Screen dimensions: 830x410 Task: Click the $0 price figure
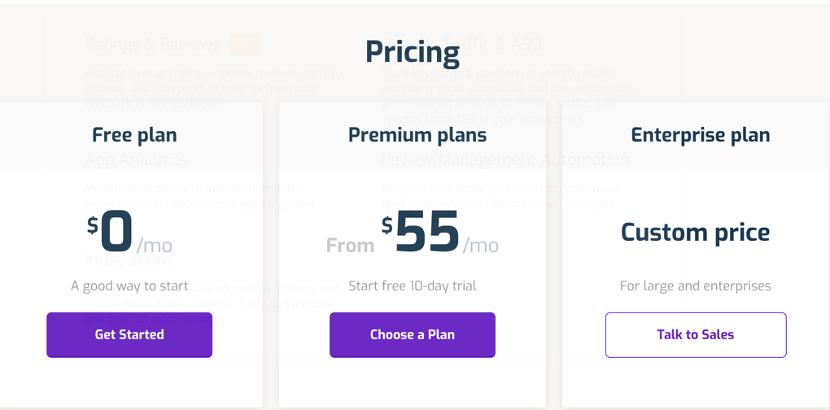[x=111, y=232]
